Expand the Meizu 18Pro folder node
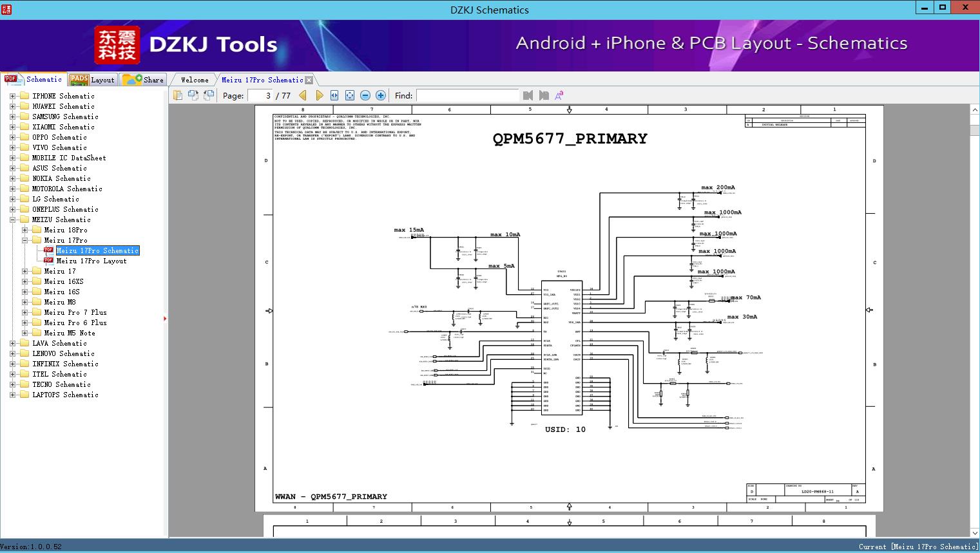Viewport: 980px width, 553px height. click(x=24, y=230)
